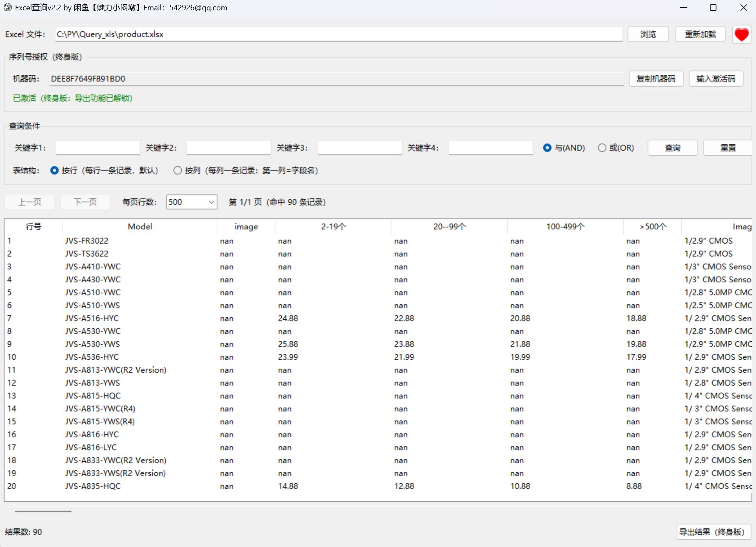Image resolution: width=756 pixels, height=547 pixels.
Task: Select the 或(OR) radio option
Action: point(602,148)
